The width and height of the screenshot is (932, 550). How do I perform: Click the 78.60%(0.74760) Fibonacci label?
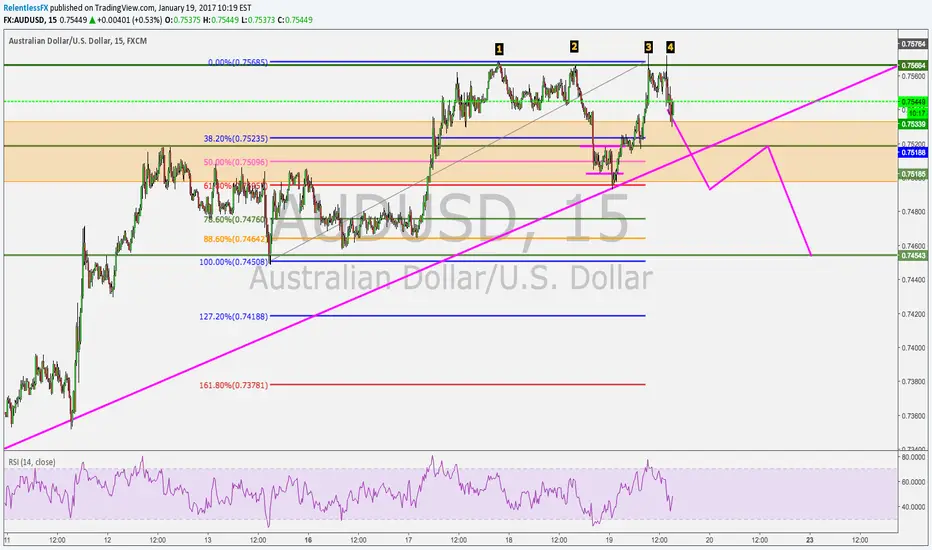tap(235, 219)
